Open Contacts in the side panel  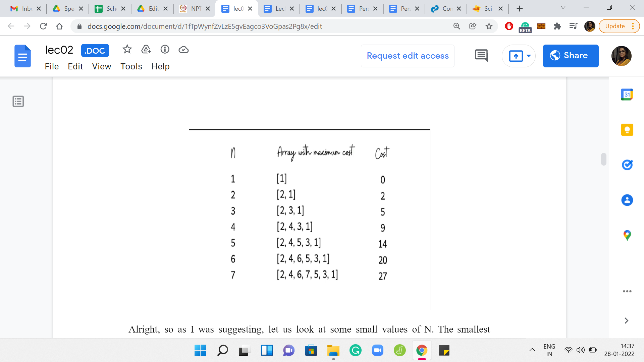click(x=627, y=200)
